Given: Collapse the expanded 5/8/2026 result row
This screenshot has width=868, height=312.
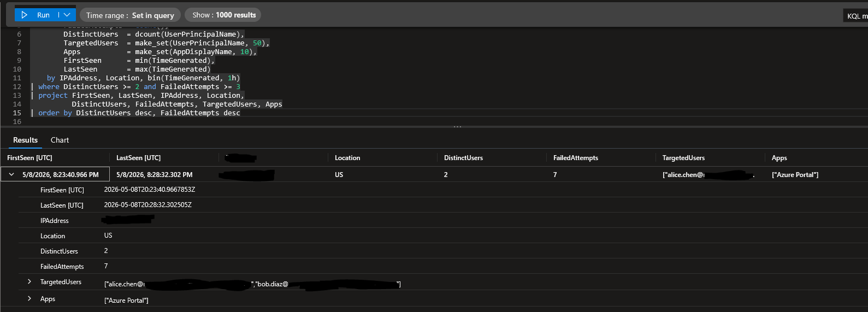Looking at the screenshot, I should tap(11, 175).
